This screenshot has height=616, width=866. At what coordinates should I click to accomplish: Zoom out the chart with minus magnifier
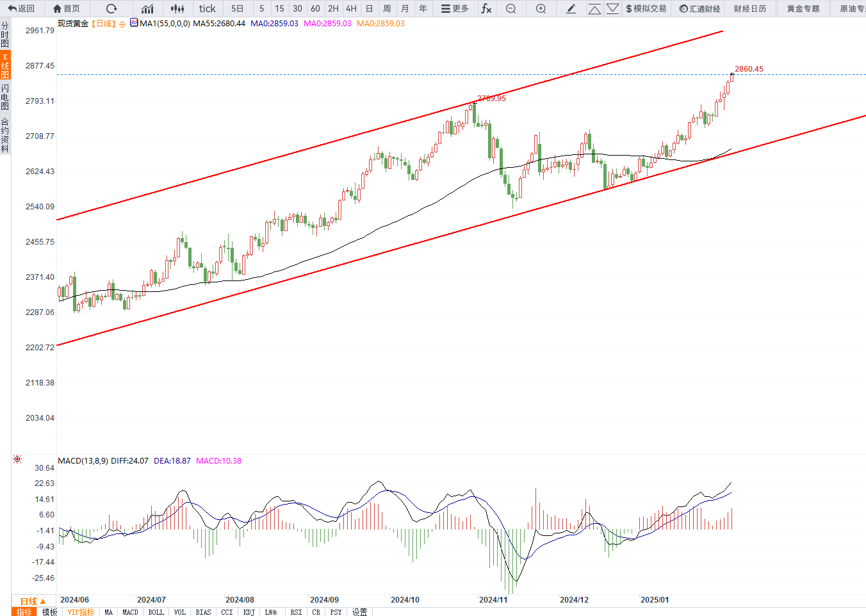511,8
